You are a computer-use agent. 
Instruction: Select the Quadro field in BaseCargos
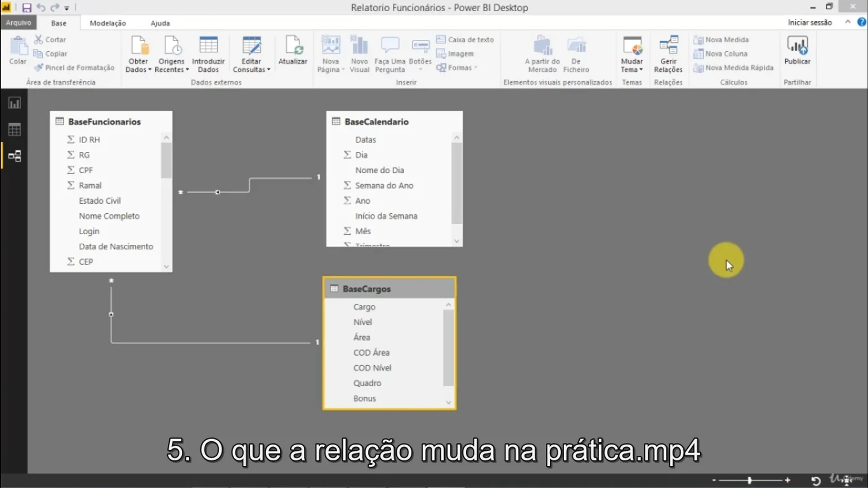click(x=367, y=383)
